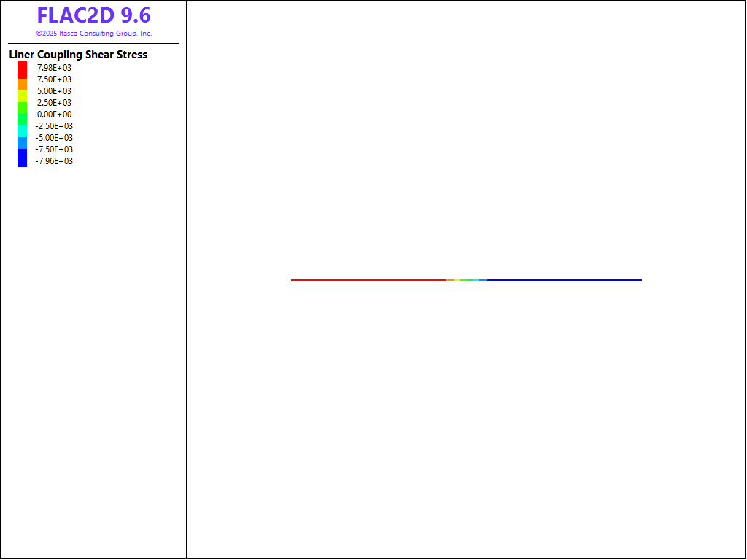This screenshot has height=560, width=747.
Task: Click the -7.50E+03 legend label
Action: tap(54, 149)
